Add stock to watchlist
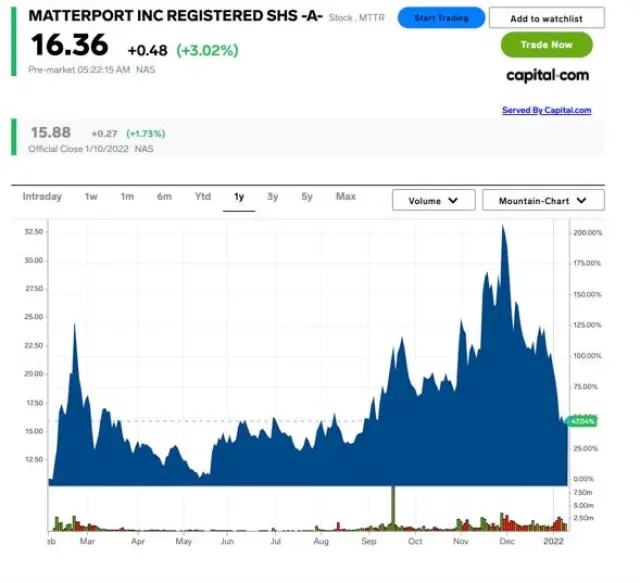This screenshot has height=583, width=640. coord(546,18)
